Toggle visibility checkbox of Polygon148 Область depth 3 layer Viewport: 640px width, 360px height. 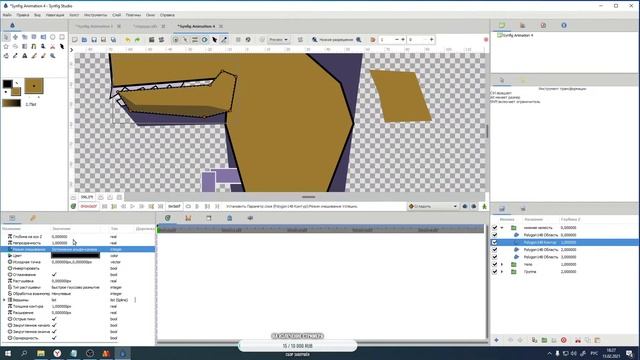[495, 257]
